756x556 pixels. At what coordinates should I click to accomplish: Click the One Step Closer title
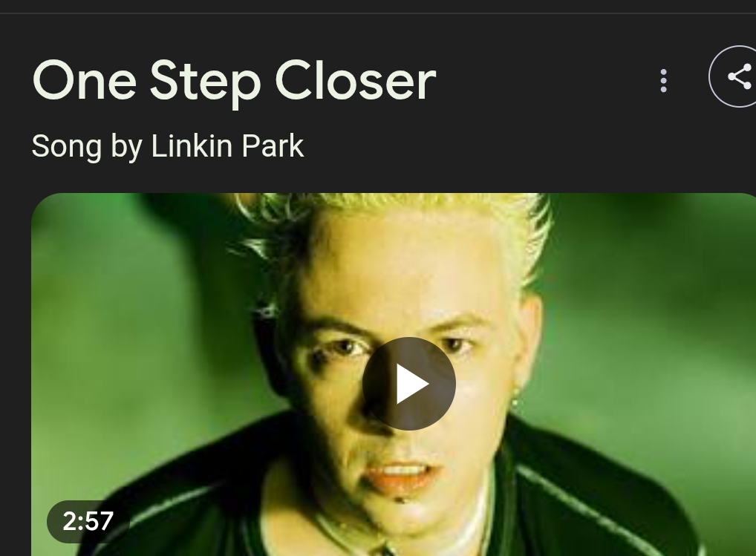[x=235, y=80]
